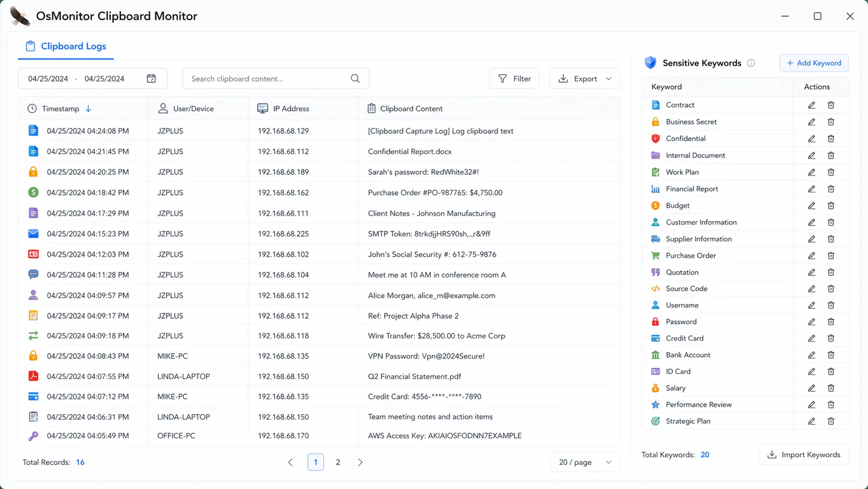Image resolution: width=868 pixels, height=489 pixels.
Task: Delete the Strategic Plan keyword
Action: coord(831,421)
